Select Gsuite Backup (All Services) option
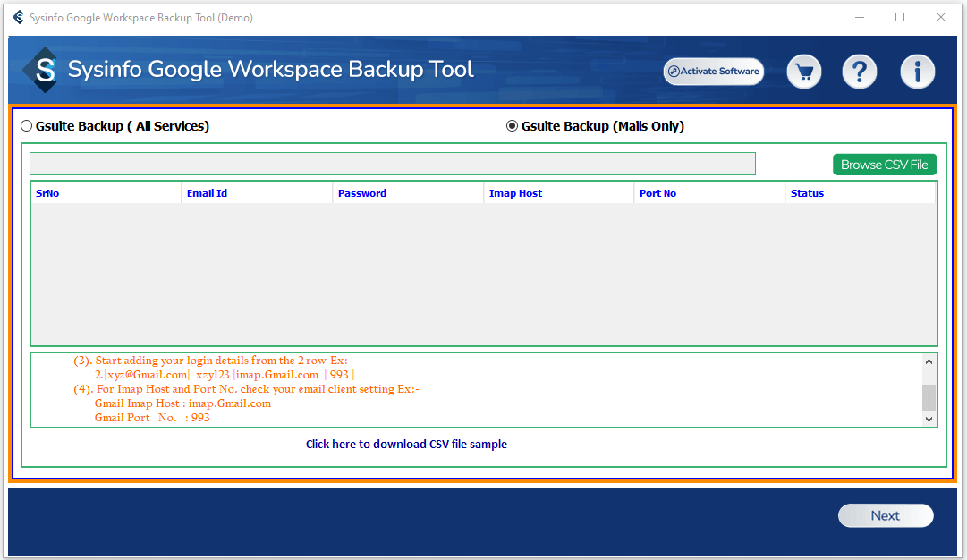 pos(27,126)
